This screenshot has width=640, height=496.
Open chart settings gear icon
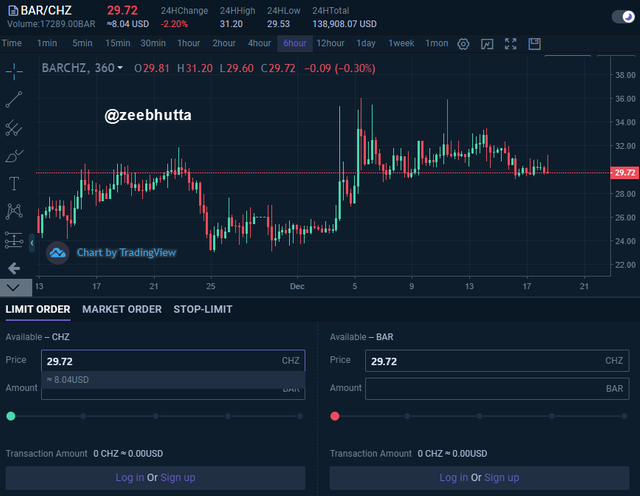[463, 44]
